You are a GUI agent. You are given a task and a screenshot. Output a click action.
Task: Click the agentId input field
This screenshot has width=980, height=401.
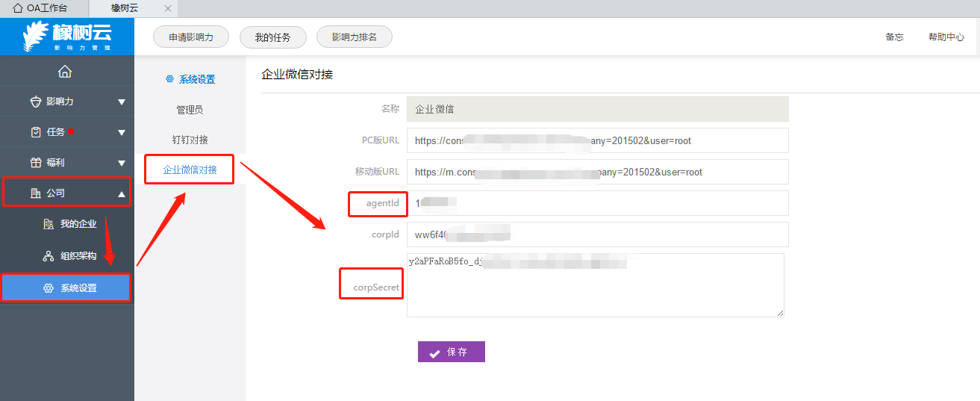click(x=598, y=203)
